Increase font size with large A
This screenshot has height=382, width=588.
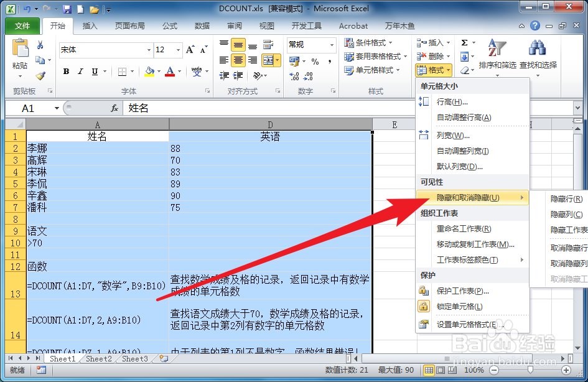tap(190, 50)
